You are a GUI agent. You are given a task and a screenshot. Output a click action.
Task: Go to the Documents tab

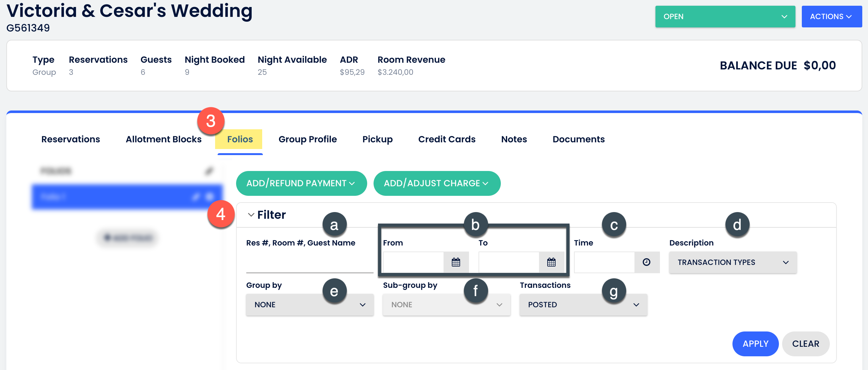pyautogui.click(x=578, y=139)
